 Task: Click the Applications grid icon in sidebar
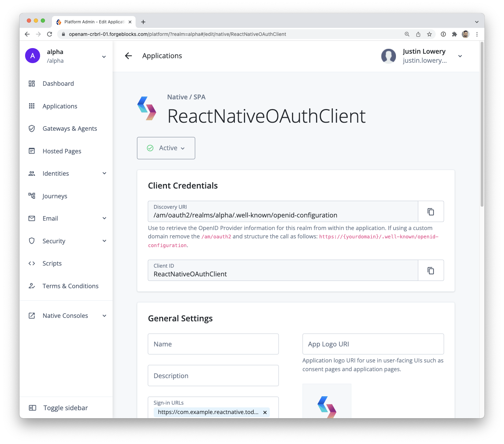pos(32,106)
